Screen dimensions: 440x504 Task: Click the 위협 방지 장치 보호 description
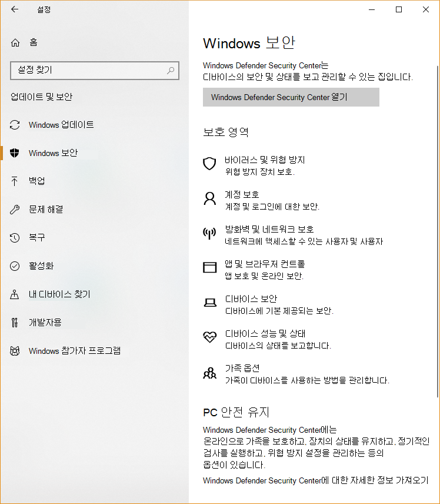259,172
